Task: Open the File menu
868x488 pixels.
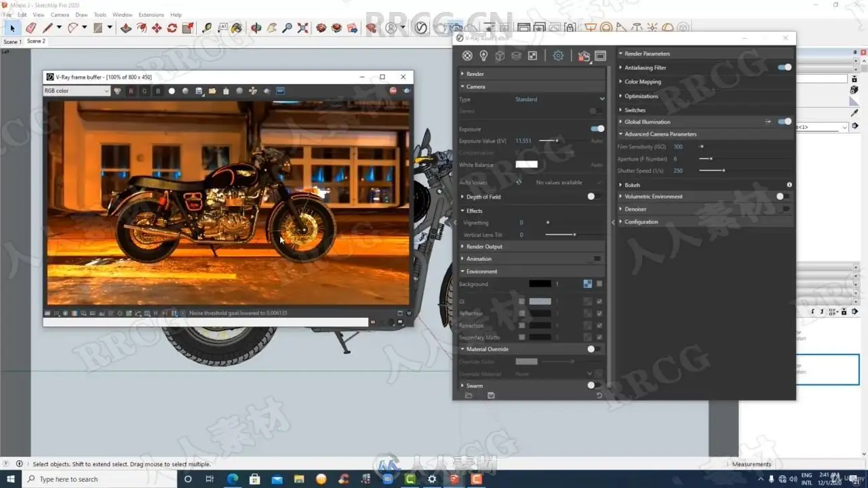Action: 7,14
